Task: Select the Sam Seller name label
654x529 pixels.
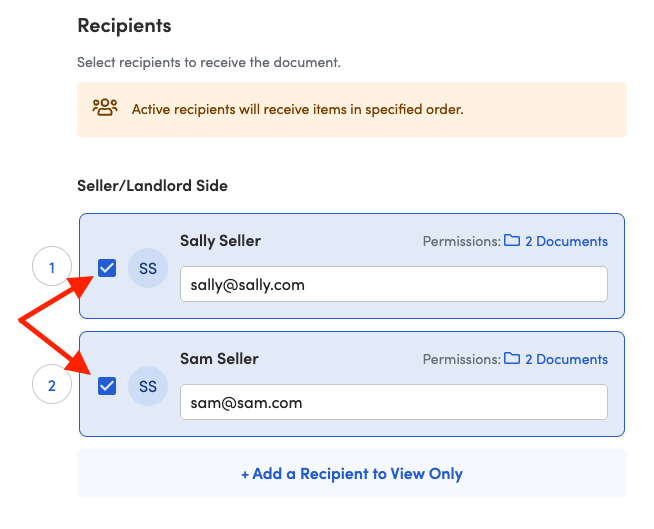Action: click(x=219, y=359)
